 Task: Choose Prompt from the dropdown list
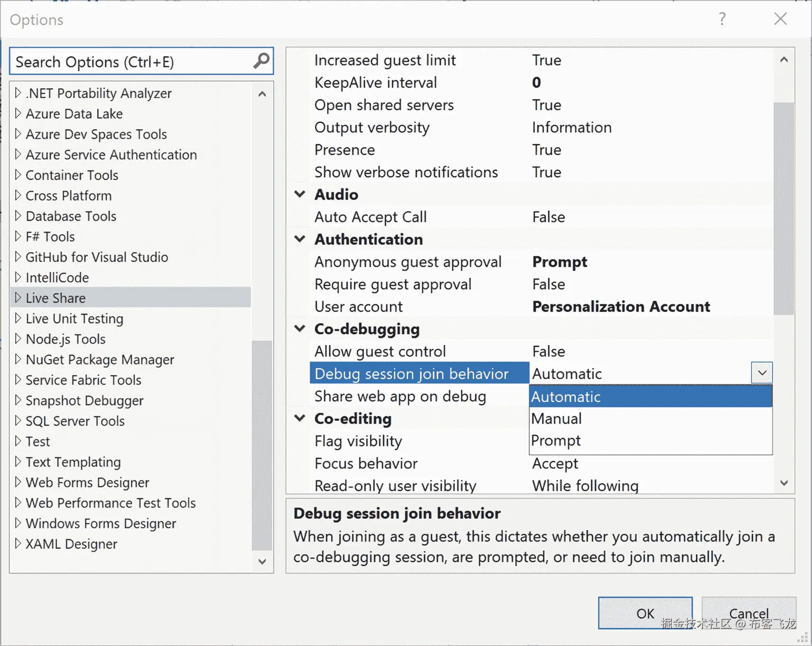556,441
